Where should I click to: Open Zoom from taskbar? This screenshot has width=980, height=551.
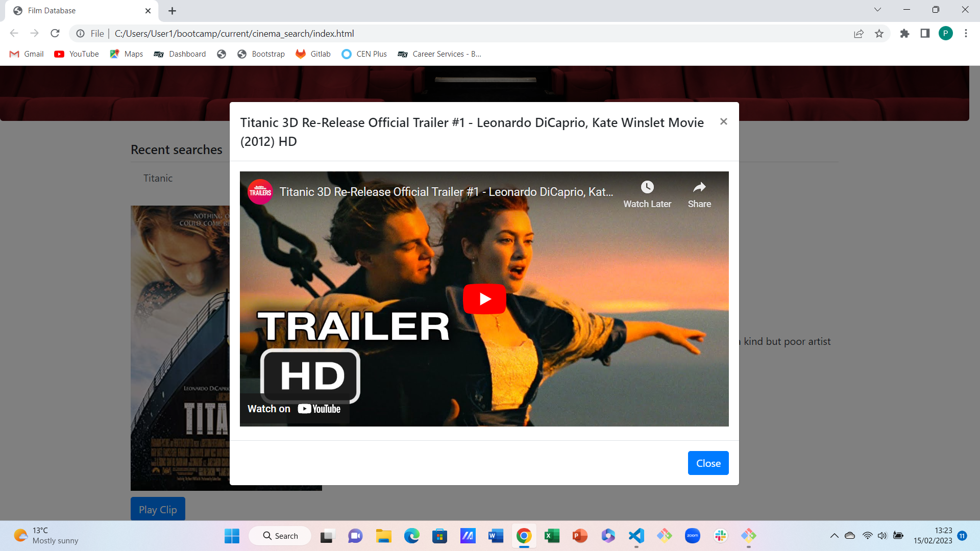[692, 536]
